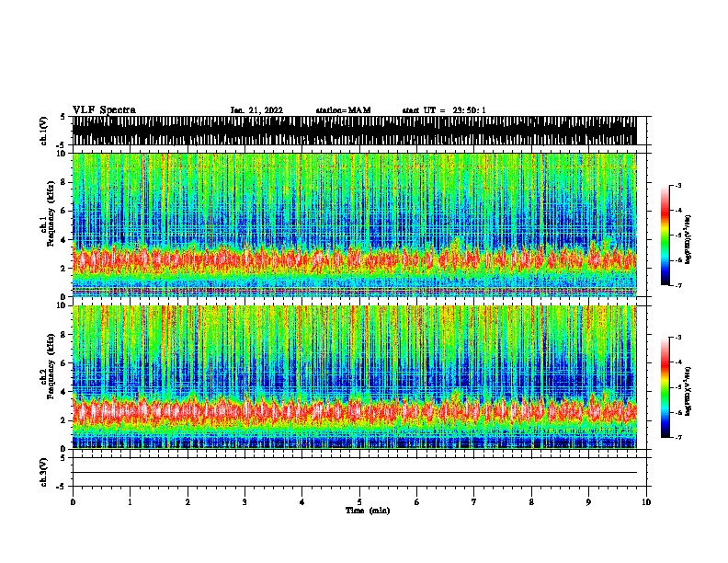Click the time axis tick label "4"

pyautogui.click(x=302, y=502)
